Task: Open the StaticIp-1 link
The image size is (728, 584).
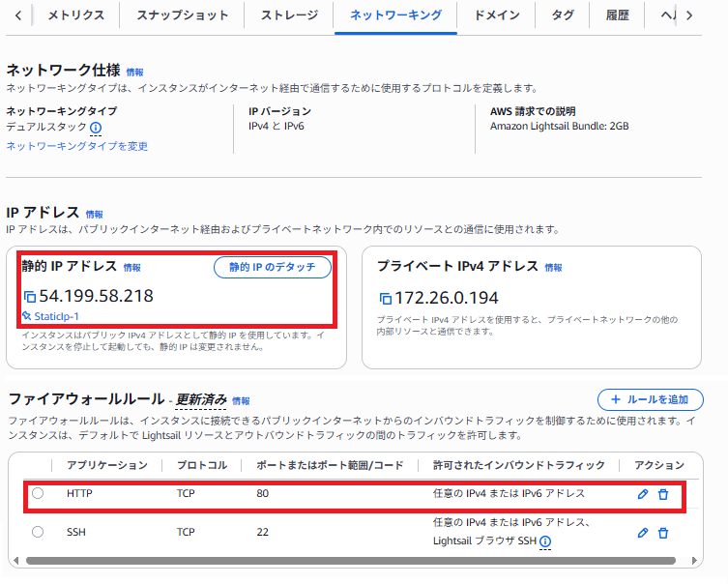Action: [x=57, y=316]
